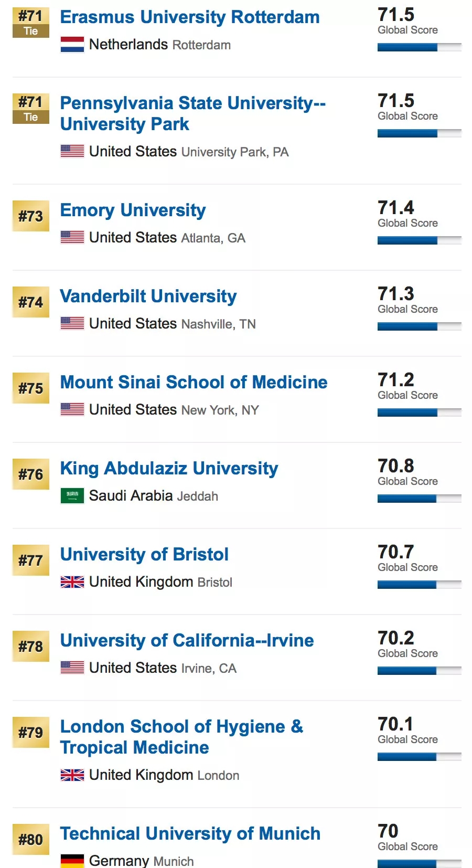Open London School of Hygiene & Tropical Medicine
The height and width of the screenshot is (868, 472).
coord(181,737)
